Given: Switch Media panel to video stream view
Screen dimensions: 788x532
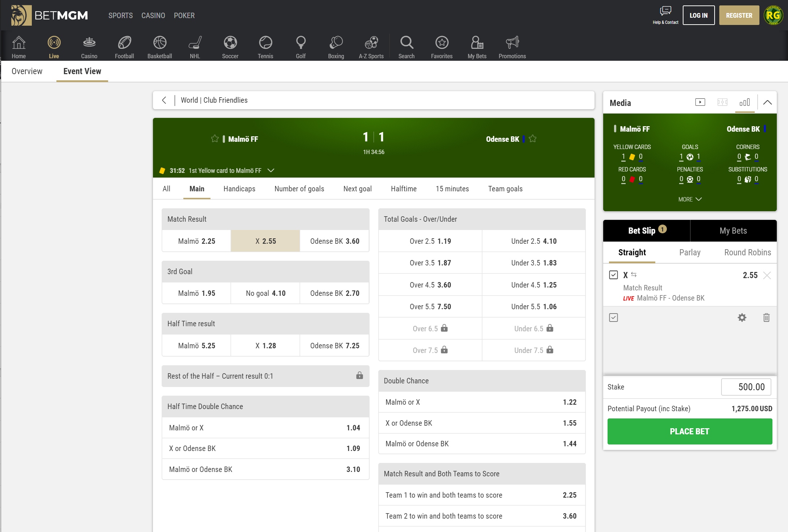Looking at the screenshot, I should pyautogui.click(x=700, y=102).
